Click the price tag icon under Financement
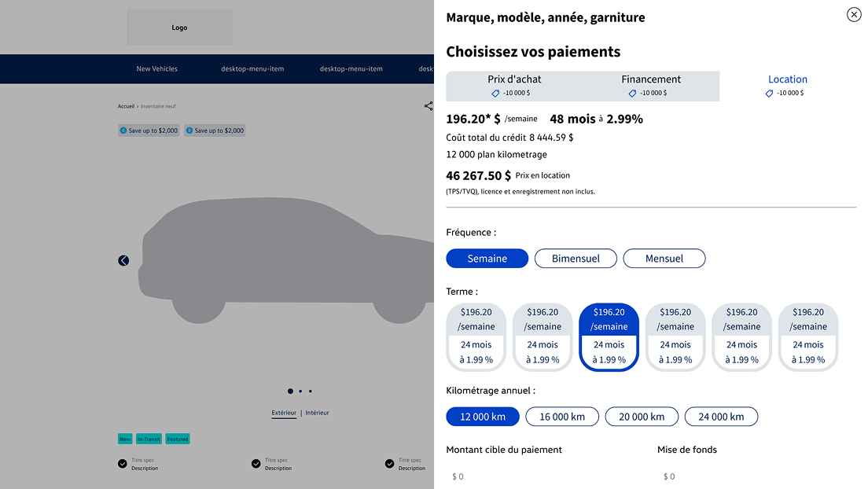The image size is (868, 489). (633, 93)
